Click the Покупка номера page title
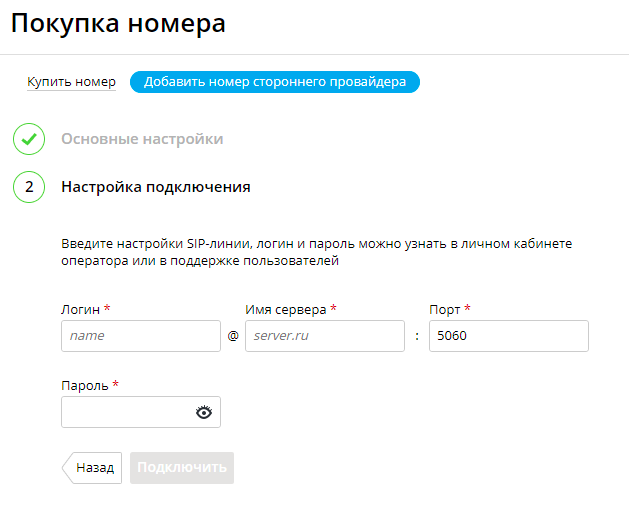Image resolution: width=629 pixels, height=517 pixels. (x=118, y=23)
